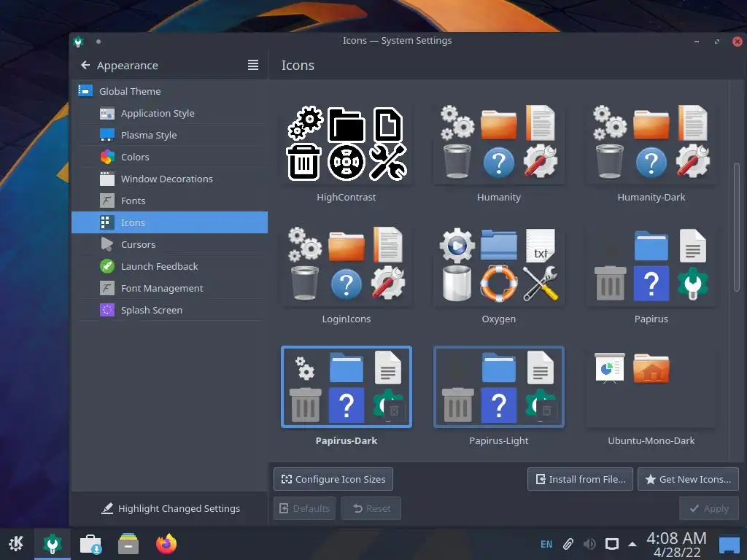This screenshot has height=560, width=747.
Task: Click the Defaults button
Action: 304,508
